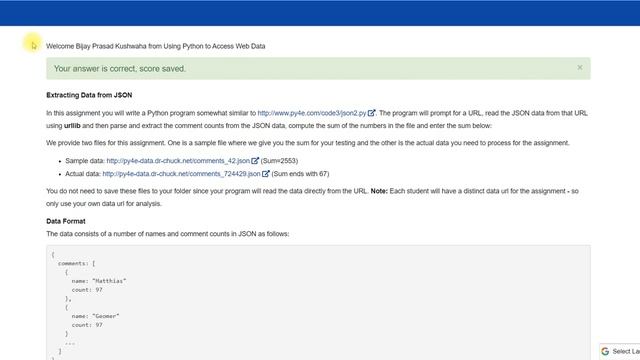Click the 'Data Format' heading
Image resolution: width=640 pixels, height=360 pixels.
[x=66, y=221]
